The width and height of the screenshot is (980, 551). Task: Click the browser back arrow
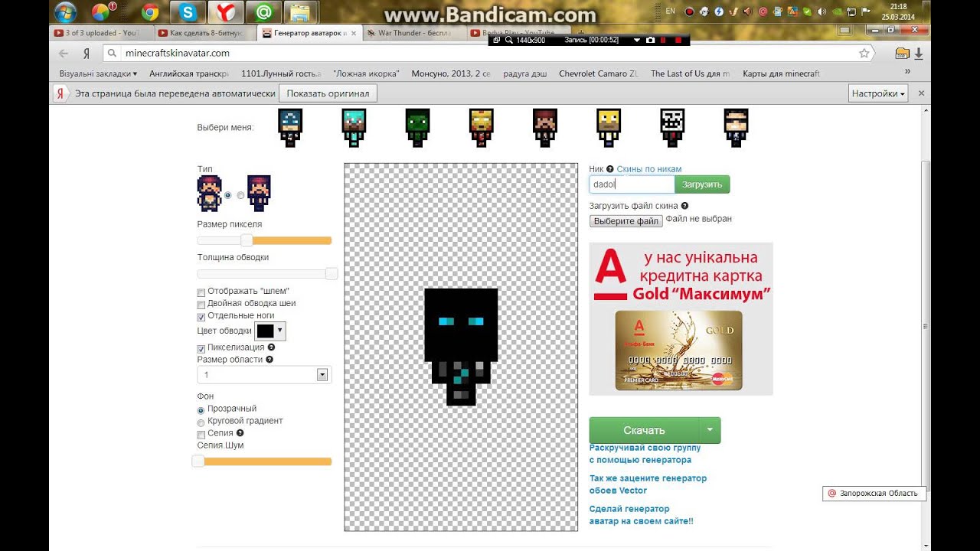click(x=64, y=54)
